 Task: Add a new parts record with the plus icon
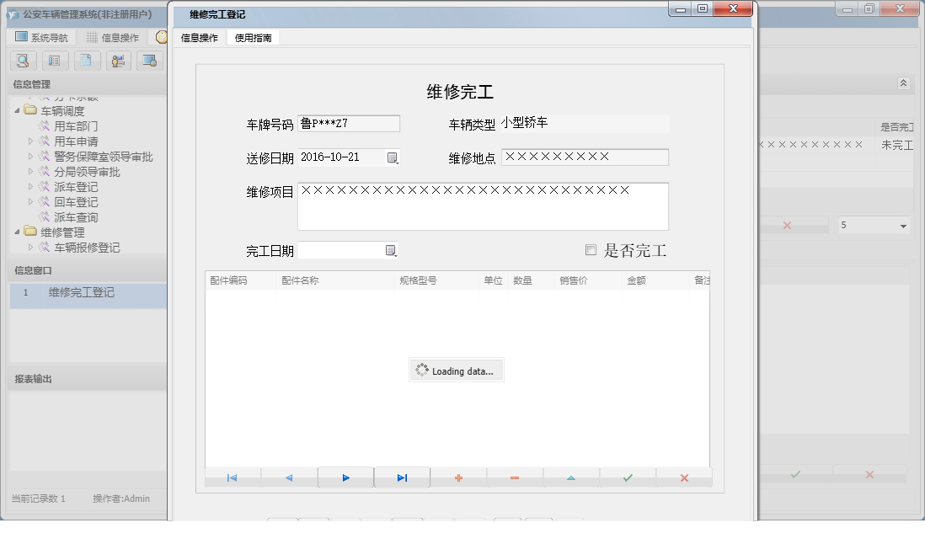[458, 477]
